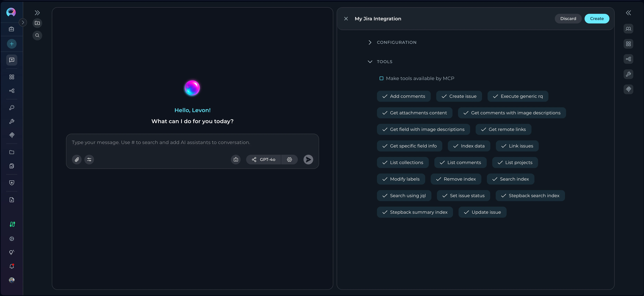The height and width of the screenshot is (296, 644).
Task: Expand the CONFIGURATION section
Action: pos(370,42)
